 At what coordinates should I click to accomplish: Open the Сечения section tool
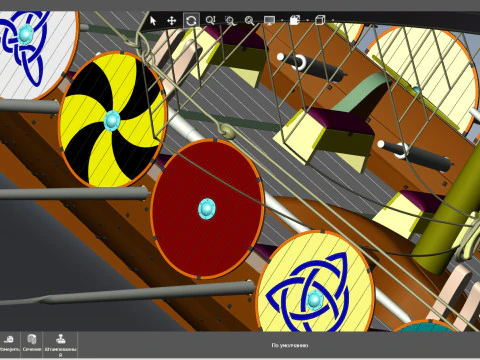pyautogui.click(x=32, y=344)
